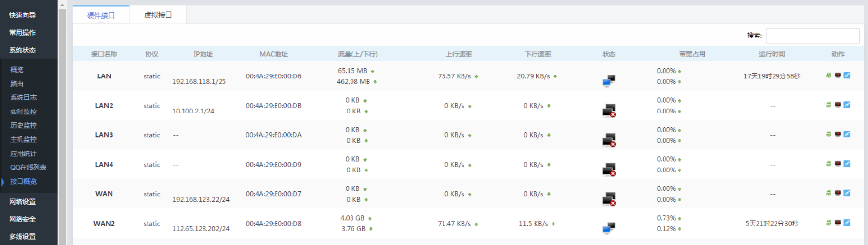Image resolution: width=868 pixels, height=245 pixels.
Task: Click the disable monitor icon for LAN2
Action: [838, 105]
